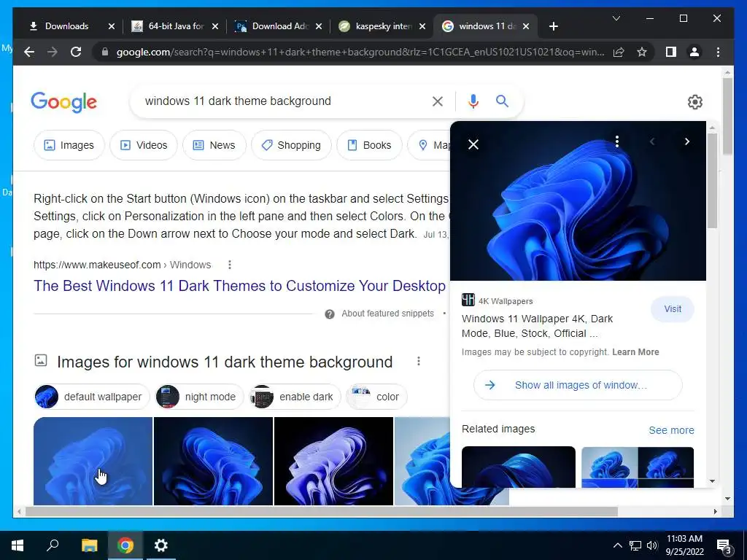Click the address bar URL

360,52
